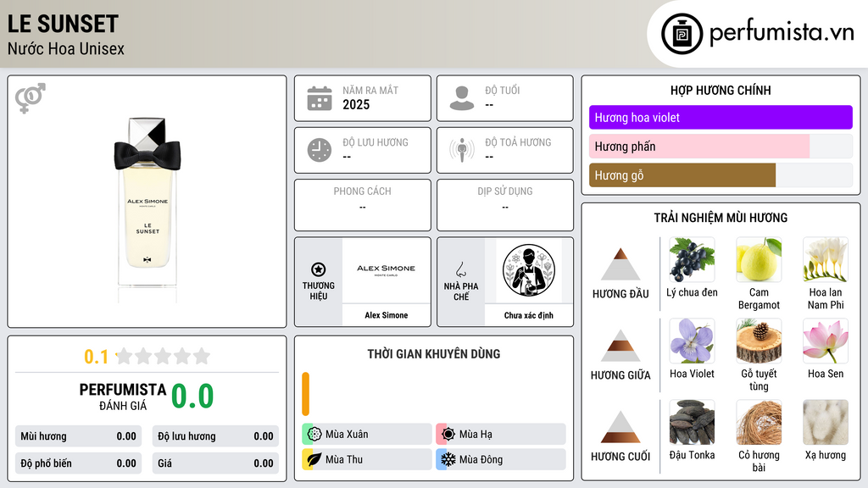Click the nose icon for Nhà pha chế

[x=460, y=269]
